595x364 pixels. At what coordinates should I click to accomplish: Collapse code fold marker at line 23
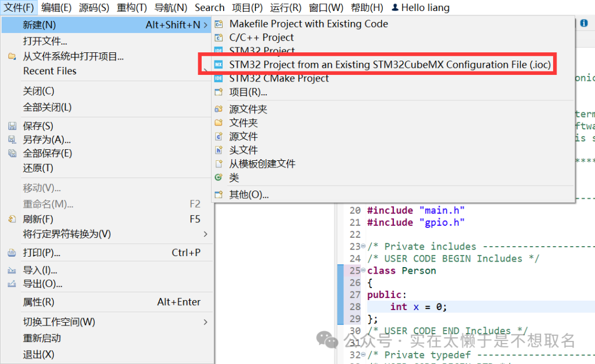(363, 247)
